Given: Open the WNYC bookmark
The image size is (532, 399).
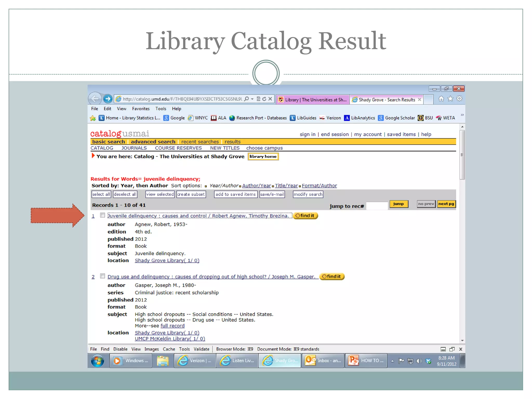Looking at the screenshot, I should [198, 118].
